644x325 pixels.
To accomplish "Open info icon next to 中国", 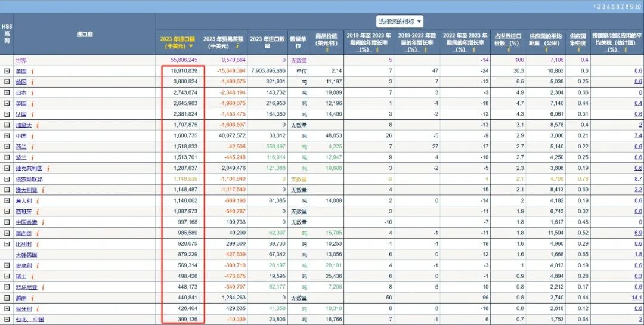I will [32, 136].
